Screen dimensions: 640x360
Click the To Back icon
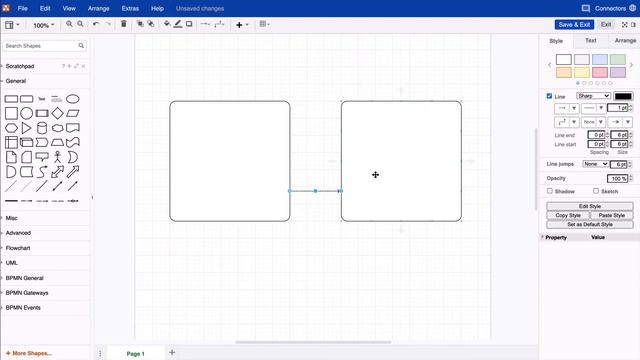[151, 24]
